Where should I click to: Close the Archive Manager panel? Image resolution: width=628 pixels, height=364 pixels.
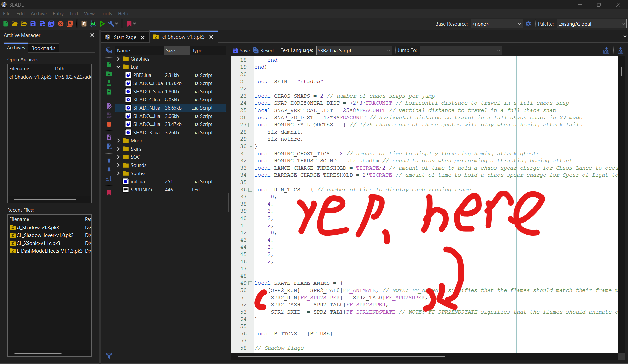click(x=92, y=35)
